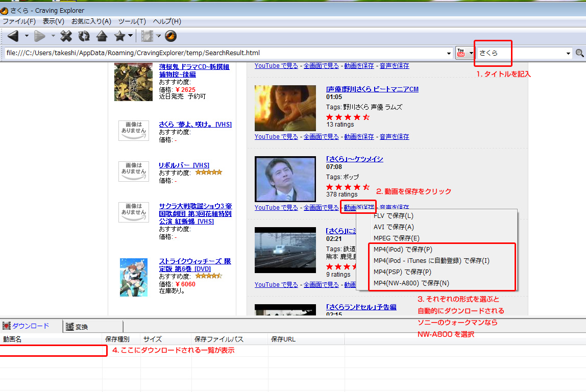586x392 pixels.
Task: Choose MP4(PSP) で保存 from the context menu
Action: pyautogui.click(x=402, y=272)
